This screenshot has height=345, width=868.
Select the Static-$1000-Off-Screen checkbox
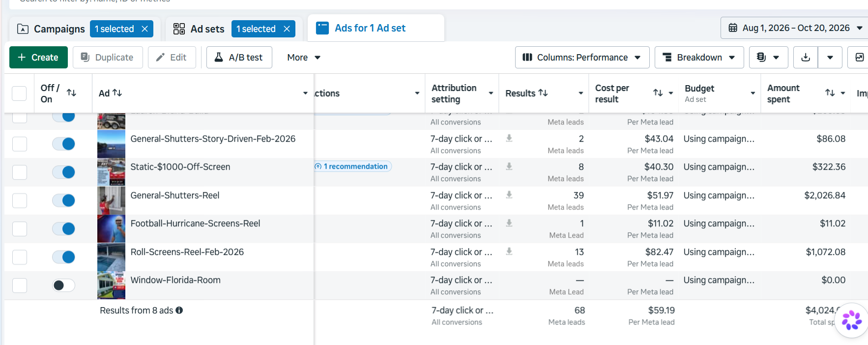click(19, 172)
